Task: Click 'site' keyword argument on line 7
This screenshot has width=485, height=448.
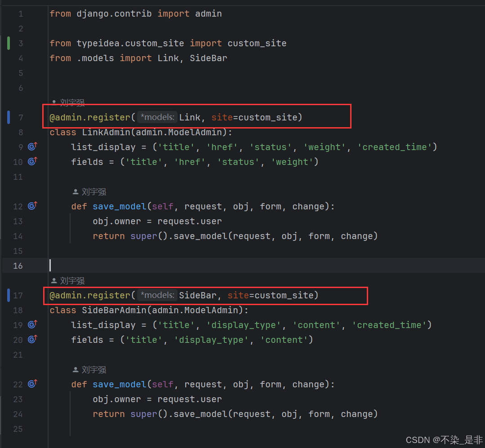Action: pyautogui.click(x=222, y=117)
